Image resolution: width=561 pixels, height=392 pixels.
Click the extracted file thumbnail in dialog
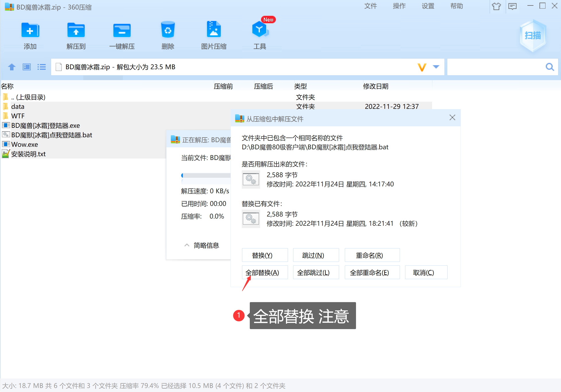pyautogui.click(x=251, y=179)
